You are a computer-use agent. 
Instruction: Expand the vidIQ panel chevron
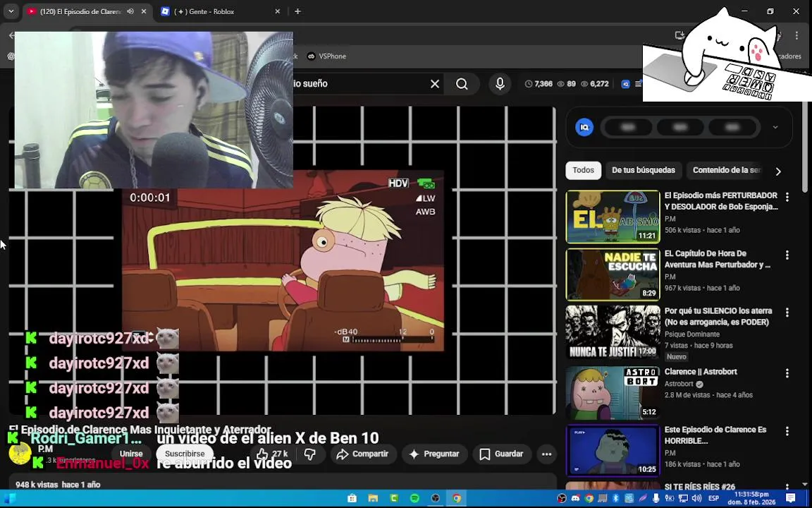click(775, 127)
